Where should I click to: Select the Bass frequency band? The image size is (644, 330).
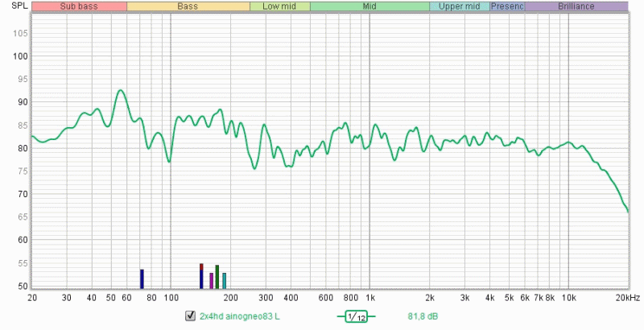point(188,6)
